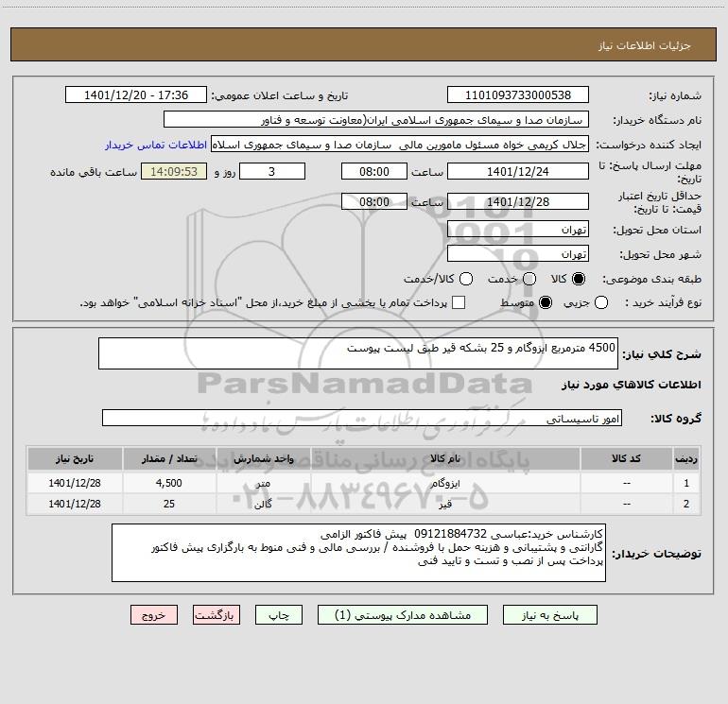Click the unit cell گالن
Image resolution: width=728 pixels, height=704 pixels.
(x=263, y=504)
